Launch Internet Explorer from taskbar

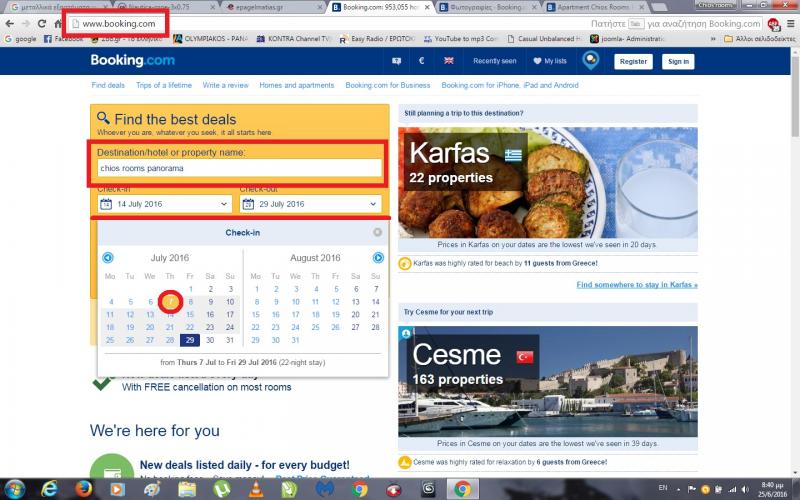click(49, 489)
